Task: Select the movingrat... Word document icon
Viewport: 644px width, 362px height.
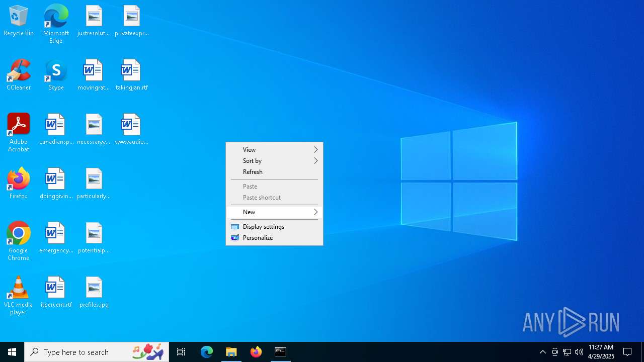Action: tap(94, 75)
